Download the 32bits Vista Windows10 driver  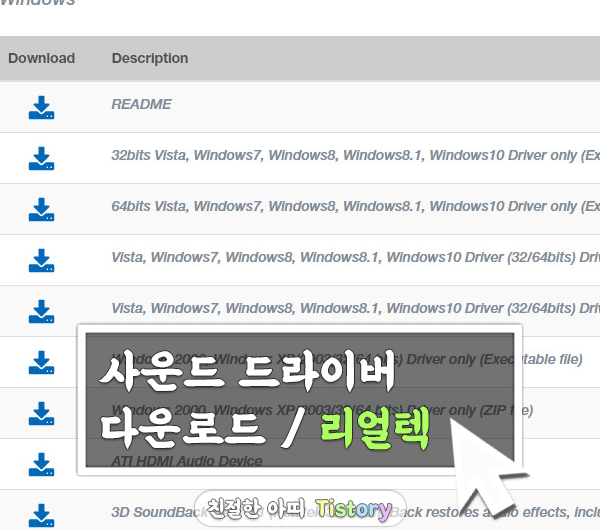point(41,158)
